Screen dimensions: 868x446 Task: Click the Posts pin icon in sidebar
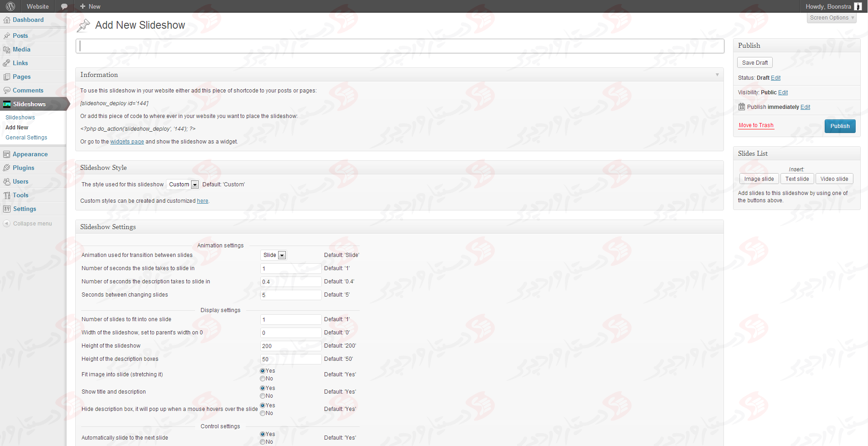pos(6,36)
